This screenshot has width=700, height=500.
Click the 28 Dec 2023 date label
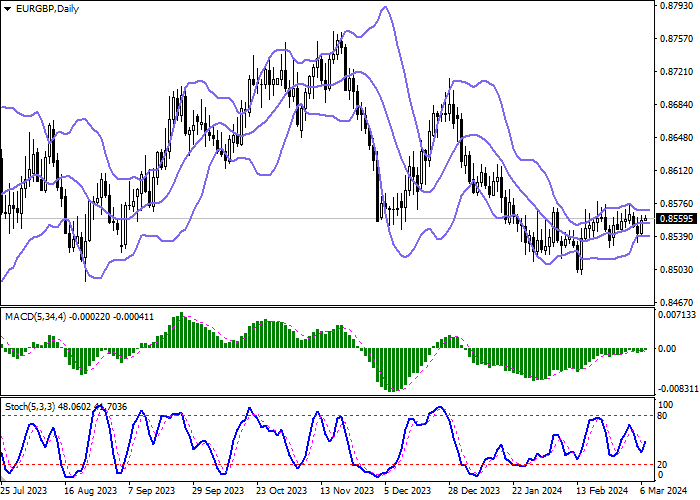[475, 491]
